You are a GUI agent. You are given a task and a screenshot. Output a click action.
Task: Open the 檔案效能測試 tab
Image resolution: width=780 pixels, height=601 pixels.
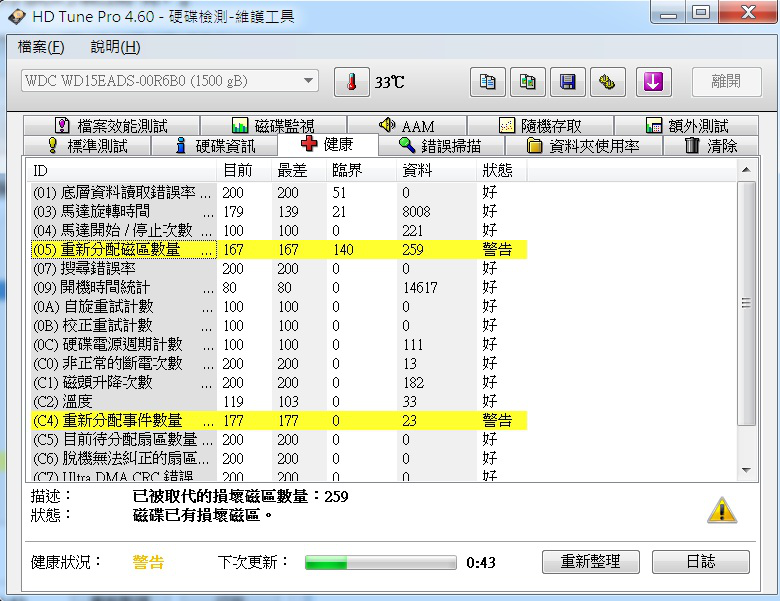(111, 125)
